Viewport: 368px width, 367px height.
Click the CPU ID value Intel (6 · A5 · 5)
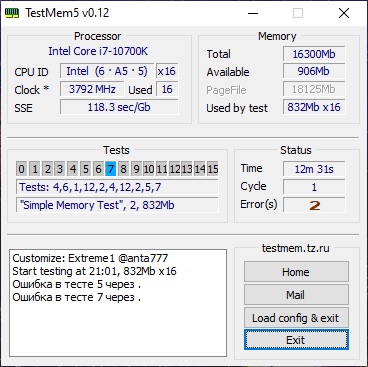tap(107, 71)
